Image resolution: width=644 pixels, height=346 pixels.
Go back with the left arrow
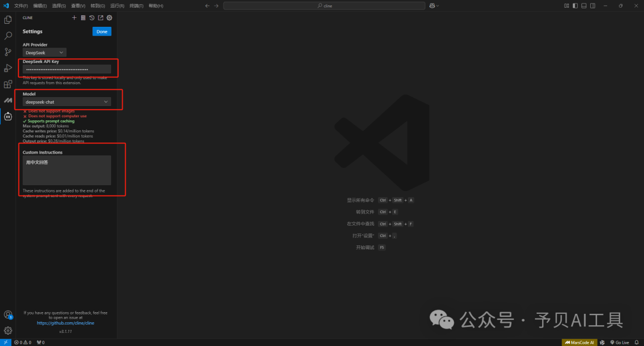[208, 6]
